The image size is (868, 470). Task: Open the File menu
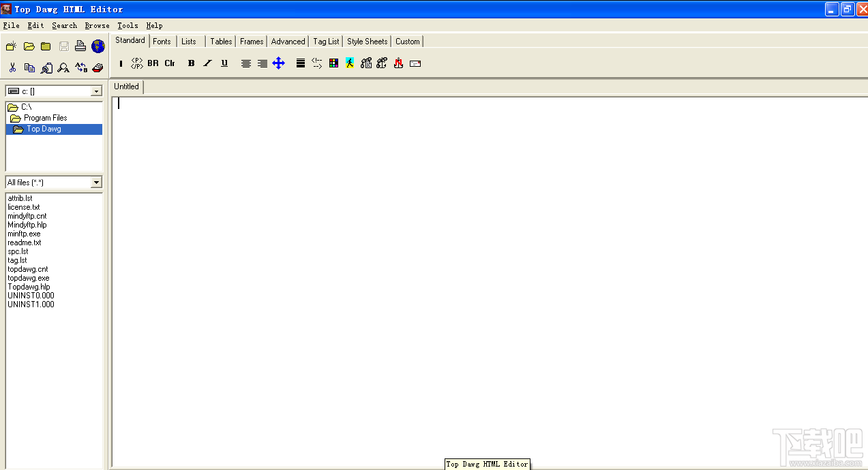click(x=11, y=26)
